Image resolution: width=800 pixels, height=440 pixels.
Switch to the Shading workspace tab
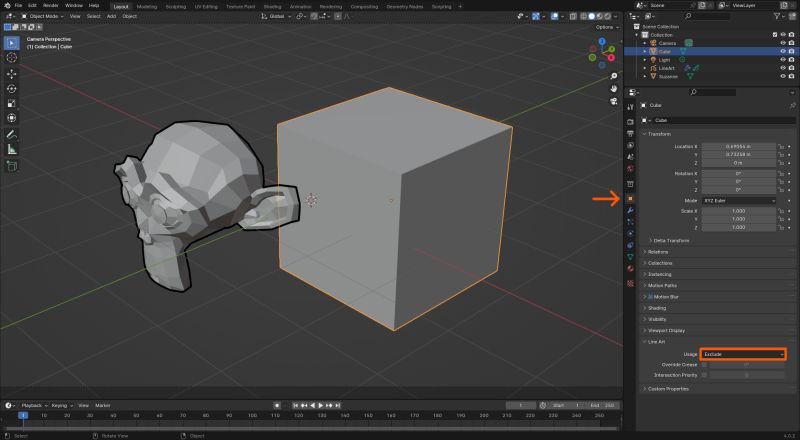(x=272, y=7)
